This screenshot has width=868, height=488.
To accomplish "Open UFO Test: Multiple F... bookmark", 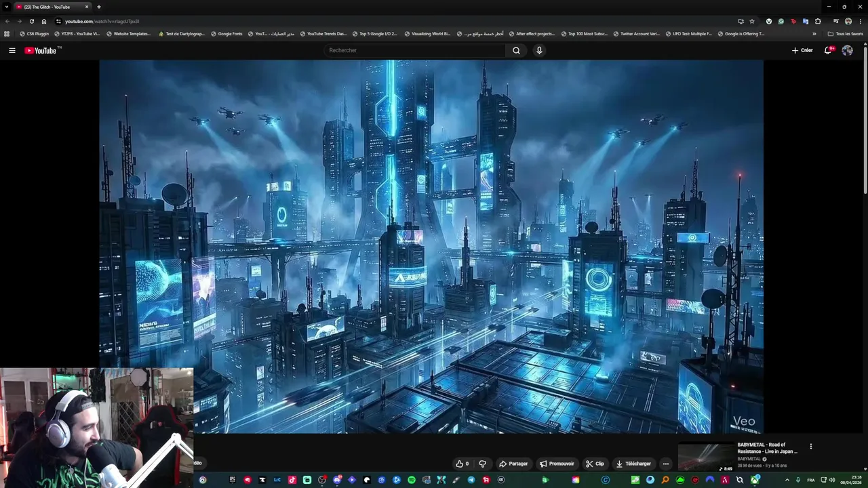I will 688,34.
